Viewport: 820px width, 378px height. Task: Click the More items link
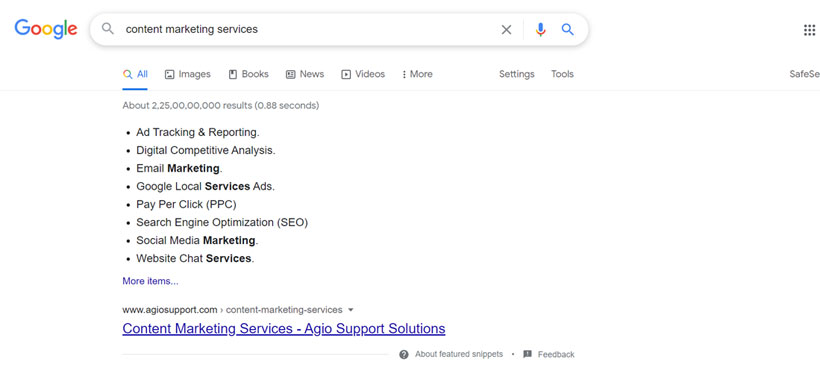coord(150,281)
